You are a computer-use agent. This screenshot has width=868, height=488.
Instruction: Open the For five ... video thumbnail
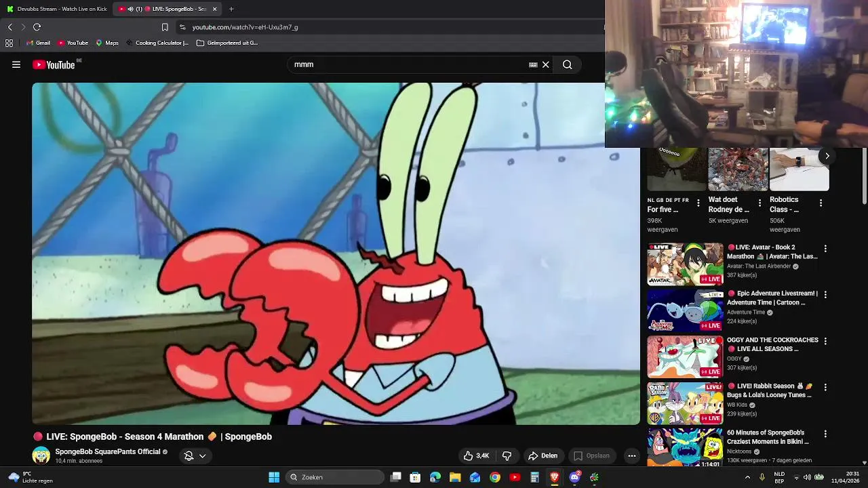click(677, 169)
